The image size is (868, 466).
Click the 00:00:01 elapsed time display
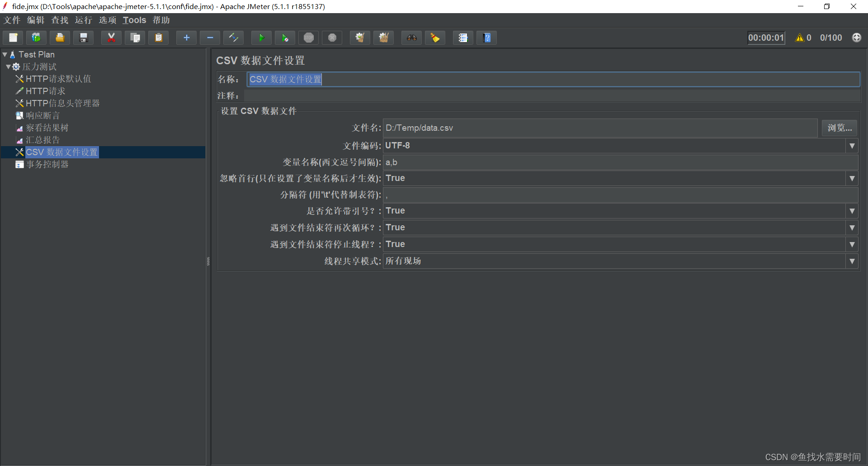[x=766, y=38]
